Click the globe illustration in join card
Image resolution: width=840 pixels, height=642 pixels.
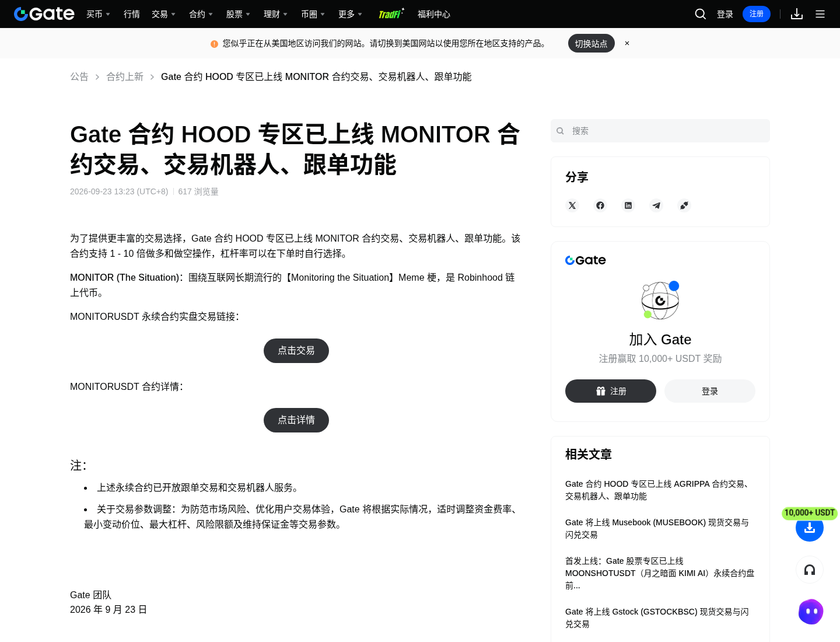(660, 300)
